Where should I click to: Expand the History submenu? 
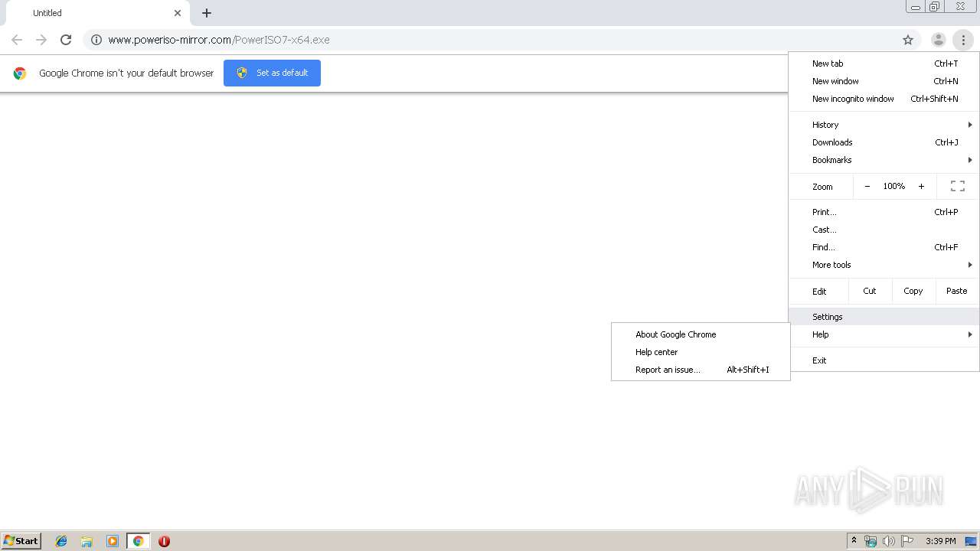[x=884, y=125]
